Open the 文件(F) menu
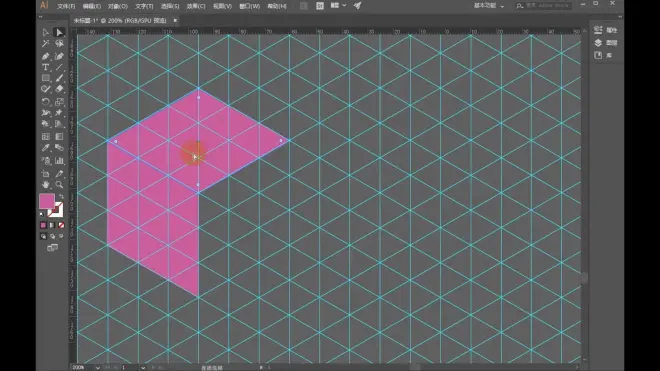 click(66, 6)
